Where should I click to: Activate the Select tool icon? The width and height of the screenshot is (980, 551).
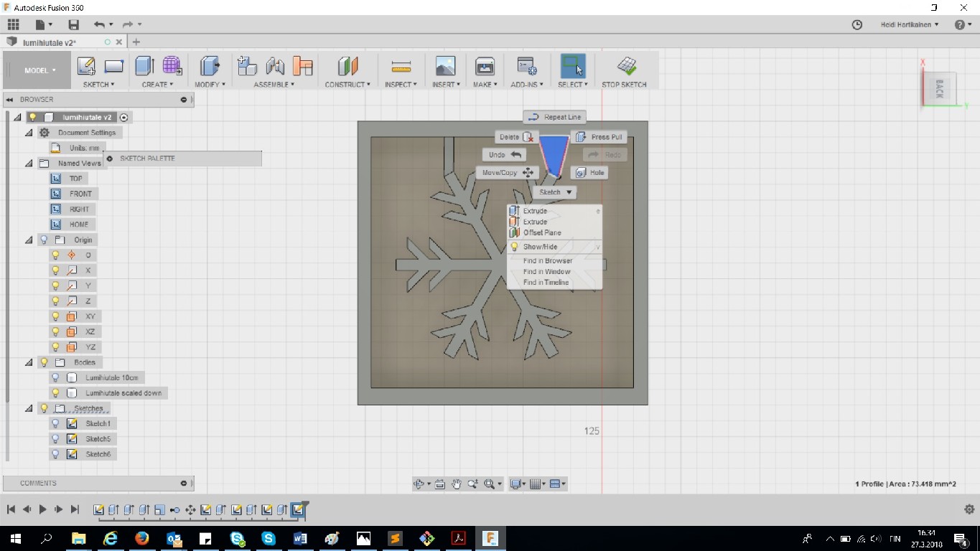[x=573, y=67]
